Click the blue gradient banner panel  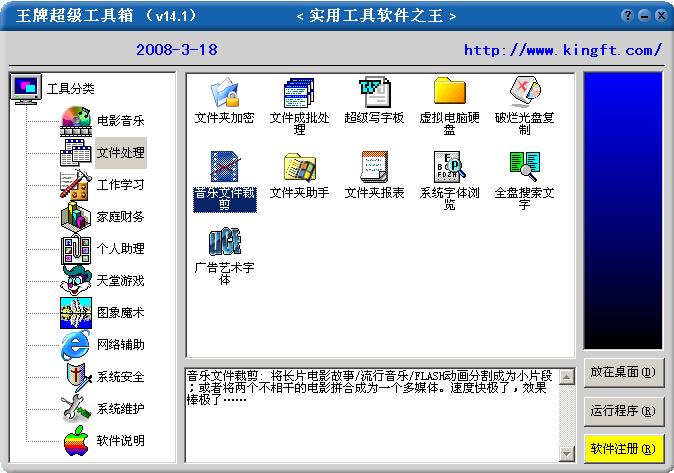623,211
